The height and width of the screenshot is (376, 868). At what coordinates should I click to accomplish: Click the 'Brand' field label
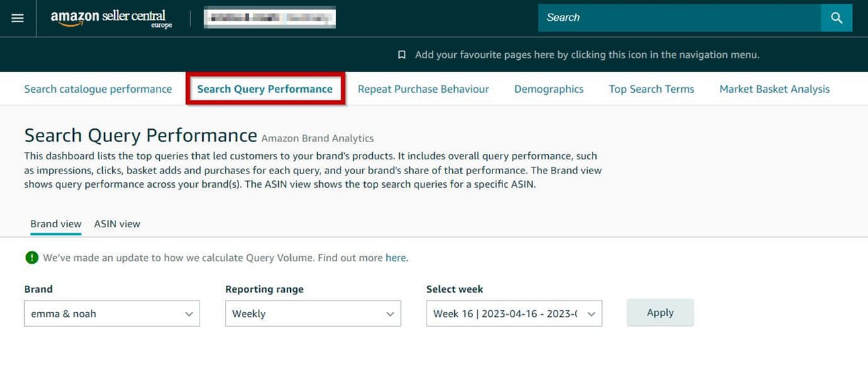coord(38,289)
